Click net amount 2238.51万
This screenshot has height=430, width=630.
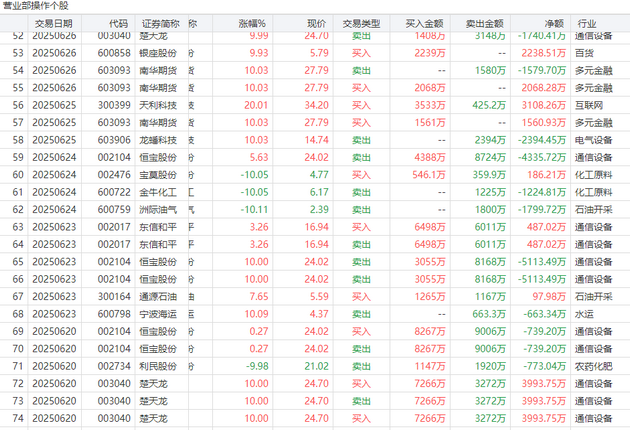pos(544,53)
